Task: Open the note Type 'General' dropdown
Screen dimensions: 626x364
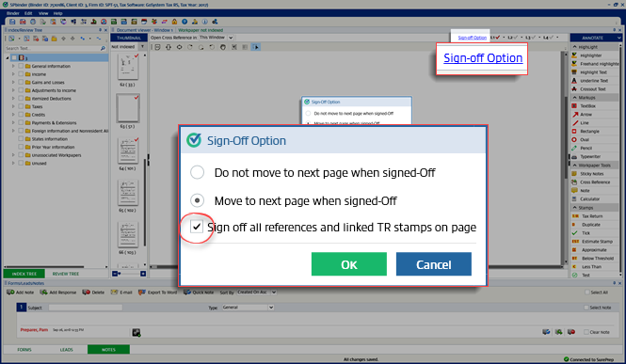Action: (x=271, y=308)
